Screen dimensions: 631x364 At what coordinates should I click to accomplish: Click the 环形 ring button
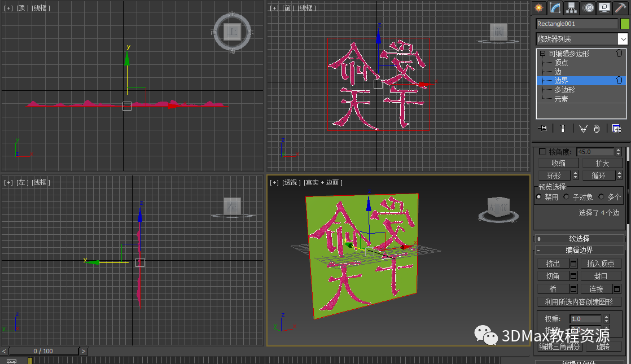[x=554, y=176]
